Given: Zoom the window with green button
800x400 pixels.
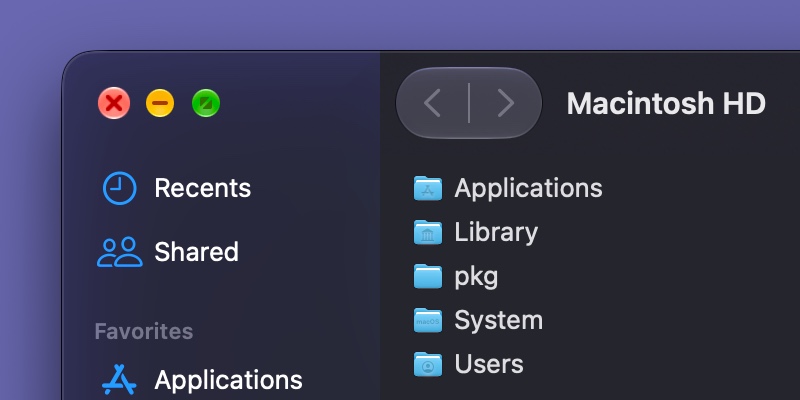Looking at the screenshot, I should pos(206,103).
